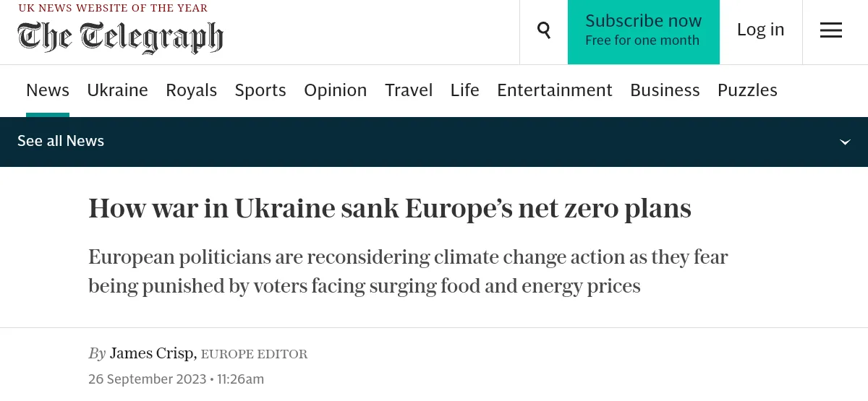Click the search magnifier icon
This screenshot has width=868, height=401.
544,30
